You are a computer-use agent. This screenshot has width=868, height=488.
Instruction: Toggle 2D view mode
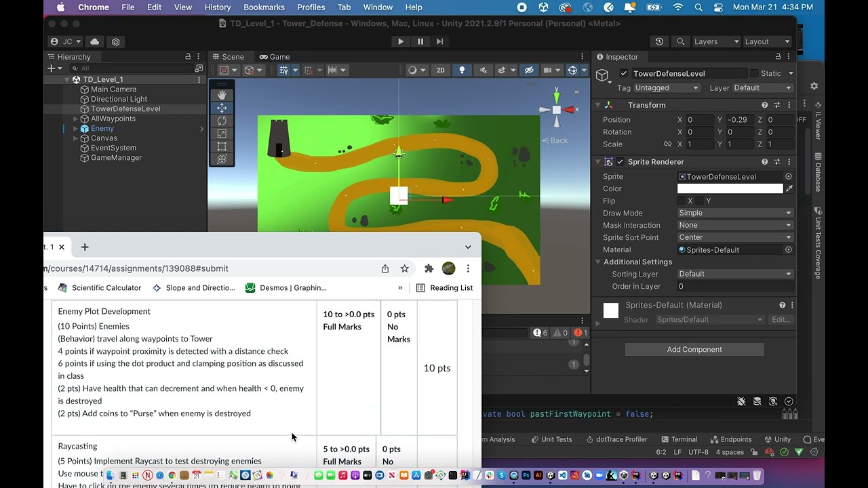coord(441,70)
